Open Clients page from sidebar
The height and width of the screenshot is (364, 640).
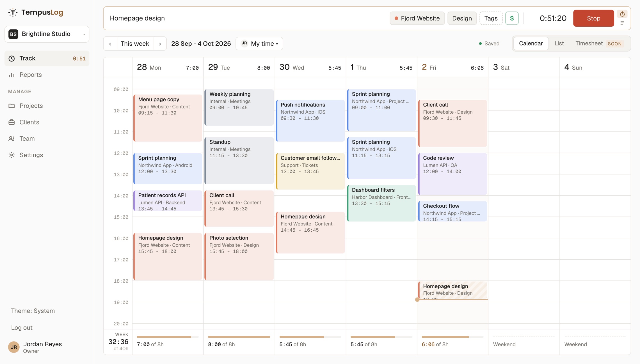coord(47,122)
